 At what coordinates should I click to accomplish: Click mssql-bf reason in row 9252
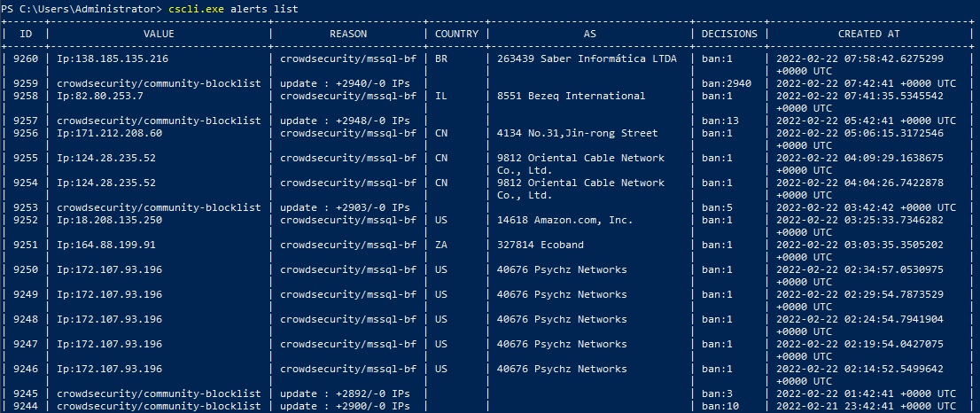pos(348,220)
